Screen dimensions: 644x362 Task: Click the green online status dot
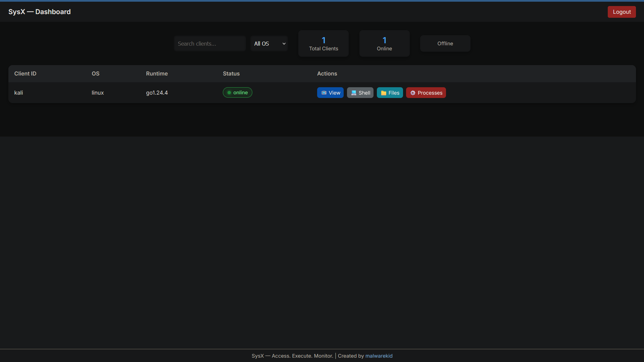229,93
